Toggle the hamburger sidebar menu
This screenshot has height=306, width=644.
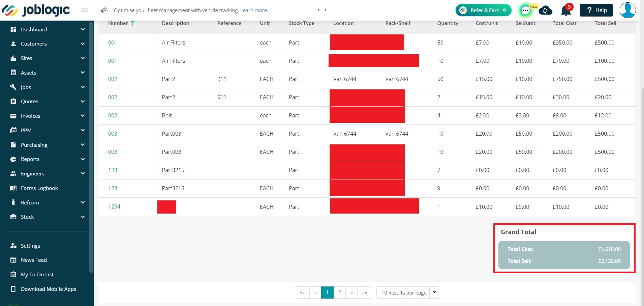click(85, 10)
